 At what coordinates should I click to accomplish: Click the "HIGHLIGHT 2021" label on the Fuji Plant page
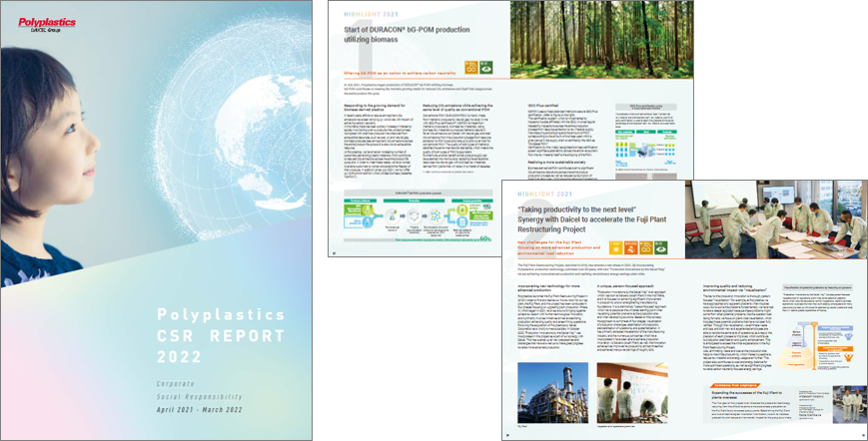pyautogui.click(x=544, y=194)
